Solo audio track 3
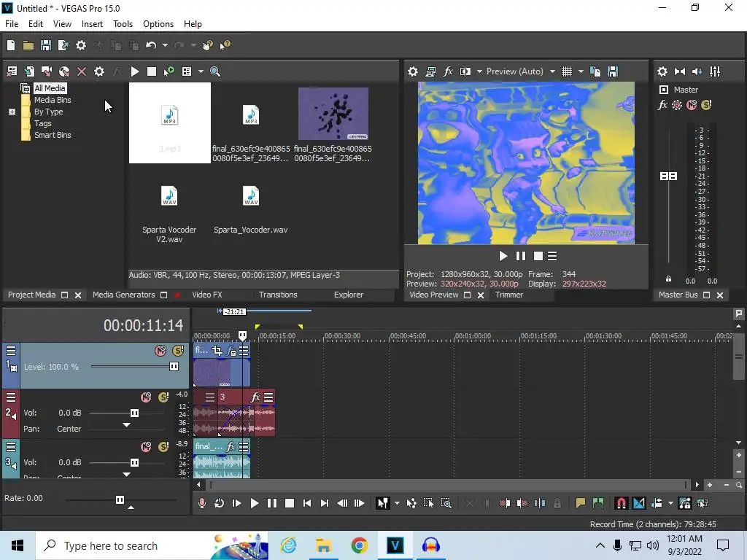Screen dimensions: 747x560 pos(163,447)
